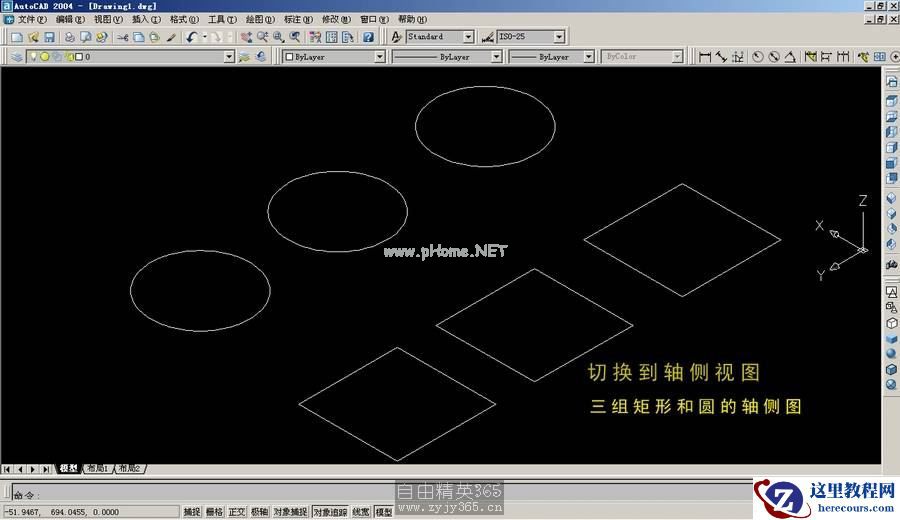Select the Zoom Realtime icon
The width and height of the screenshot is (900, 520).
(x=262, y=37)
